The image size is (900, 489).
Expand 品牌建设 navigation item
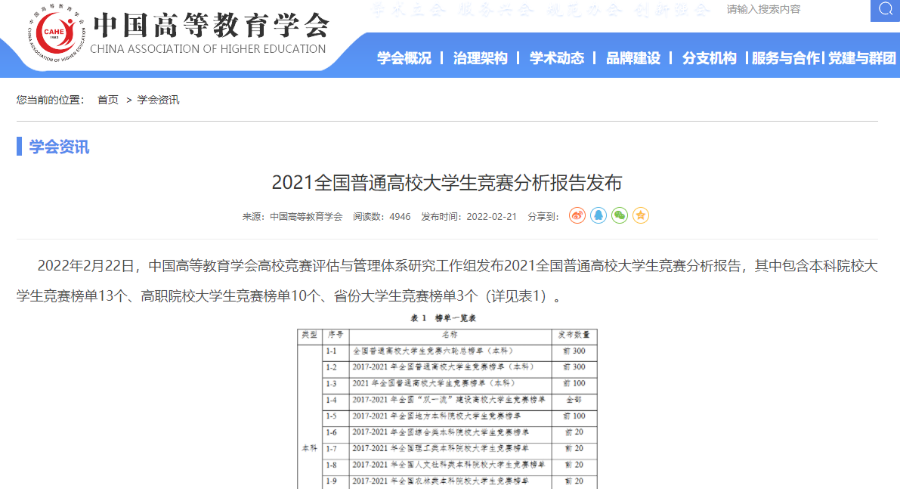coord(633,58)
